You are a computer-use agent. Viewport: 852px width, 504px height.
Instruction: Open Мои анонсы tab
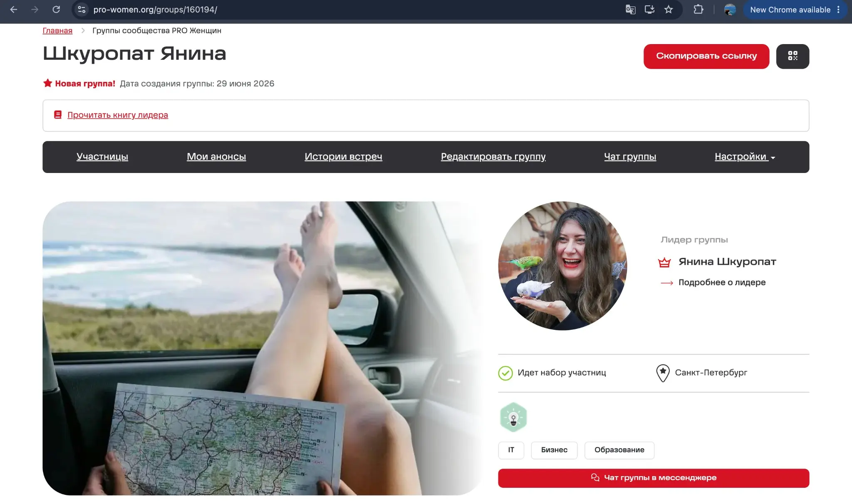point(216,157)
